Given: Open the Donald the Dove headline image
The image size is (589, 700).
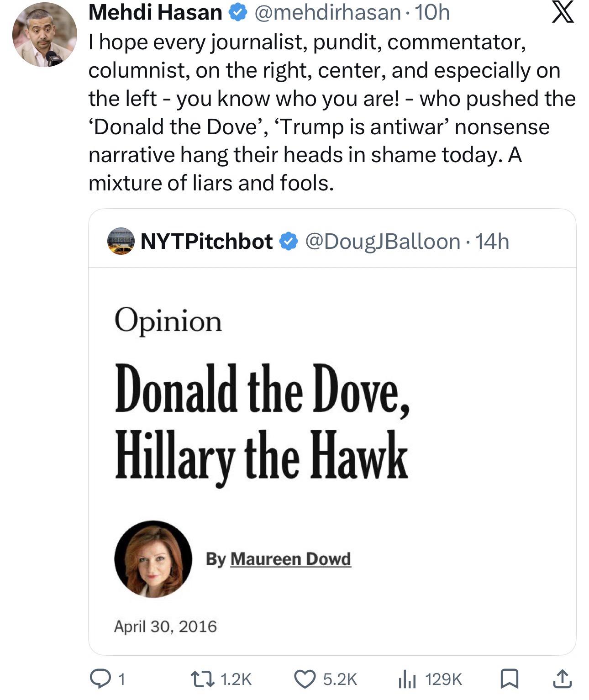Looking at the screenshot, I should pyautogui.click(x=262, y=421).
